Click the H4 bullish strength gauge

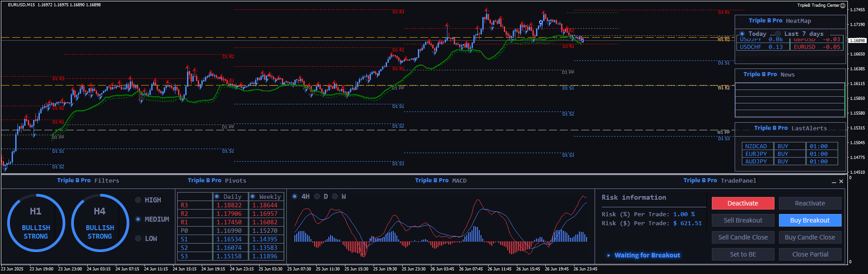click(x=100, y=223)
